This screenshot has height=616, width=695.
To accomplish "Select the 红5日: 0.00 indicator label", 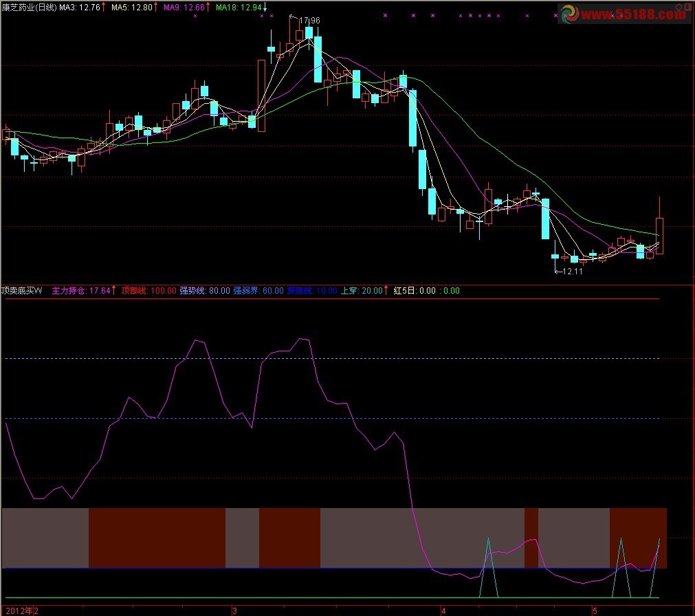I will coord(415,291).
